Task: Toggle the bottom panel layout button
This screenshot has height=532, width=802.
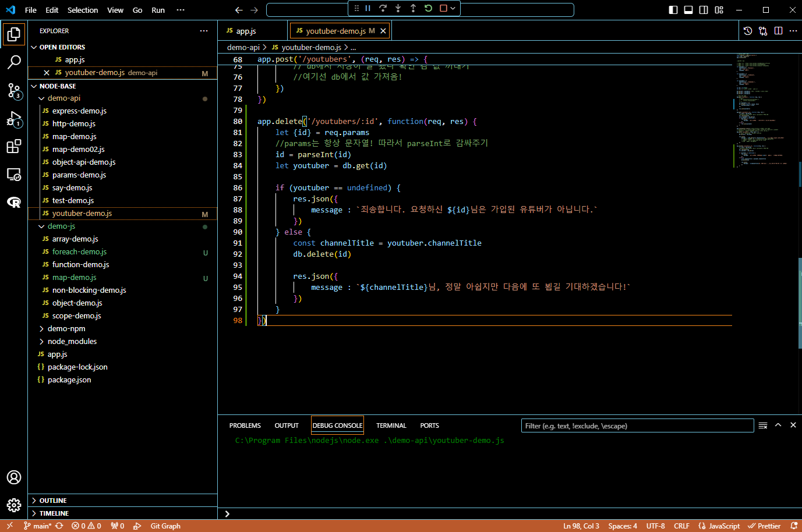Action: pos(688,10)
